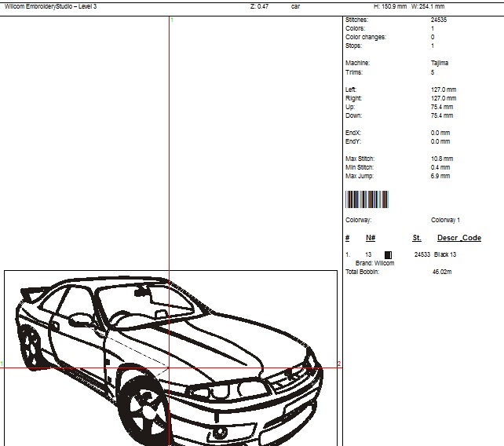Click the Stitches count 24535
The width and height of the screenshot is (504, 446).
tap(439, 20)
